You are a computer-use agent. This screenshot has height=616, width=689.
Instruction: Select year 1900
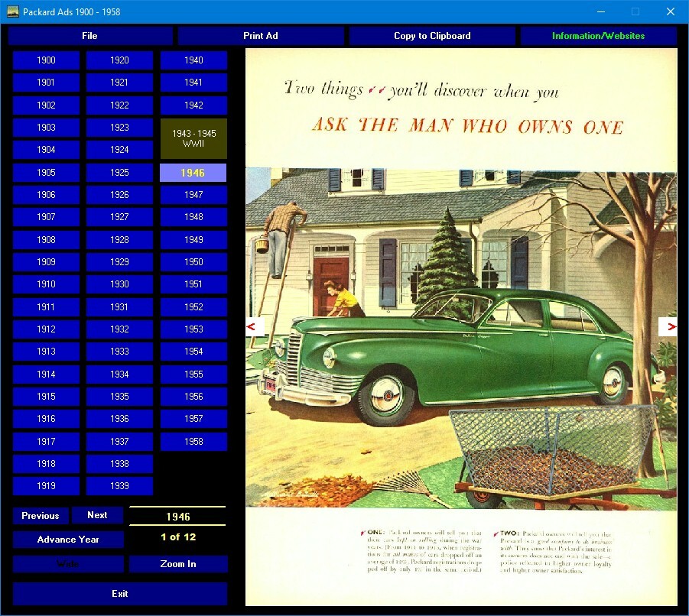click(46, 60)
